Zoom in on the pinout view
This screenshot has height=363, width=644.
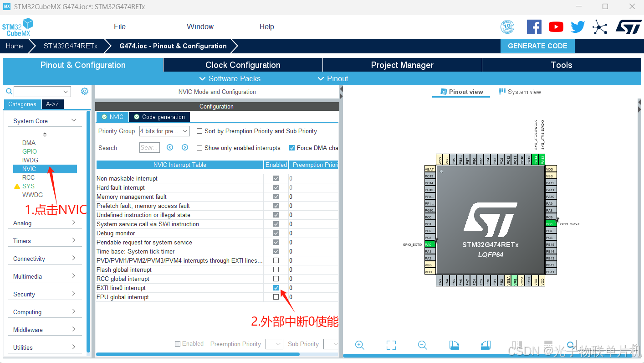tap(360, 345)
